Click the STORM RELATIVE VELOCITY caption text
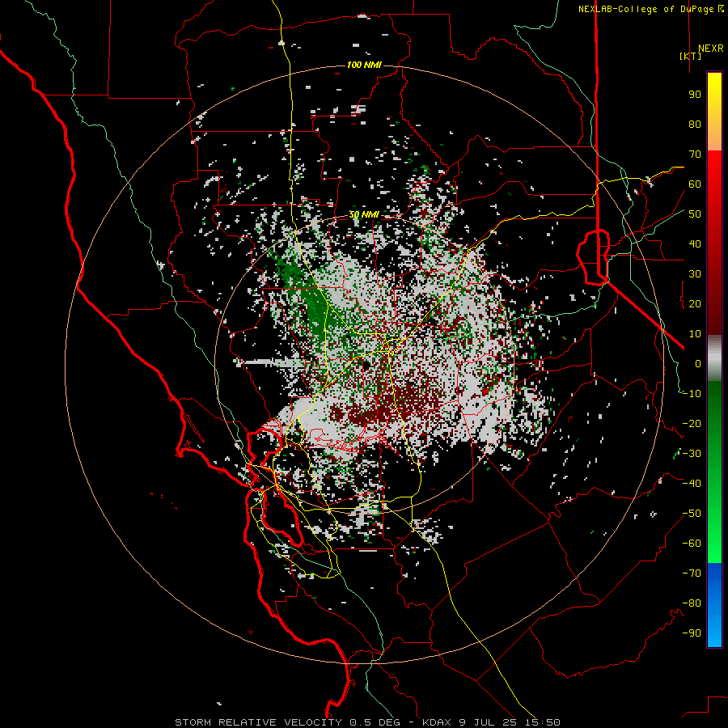Image resolution: width=728 pixels, height=728 pixels. (x=258, y=722)
